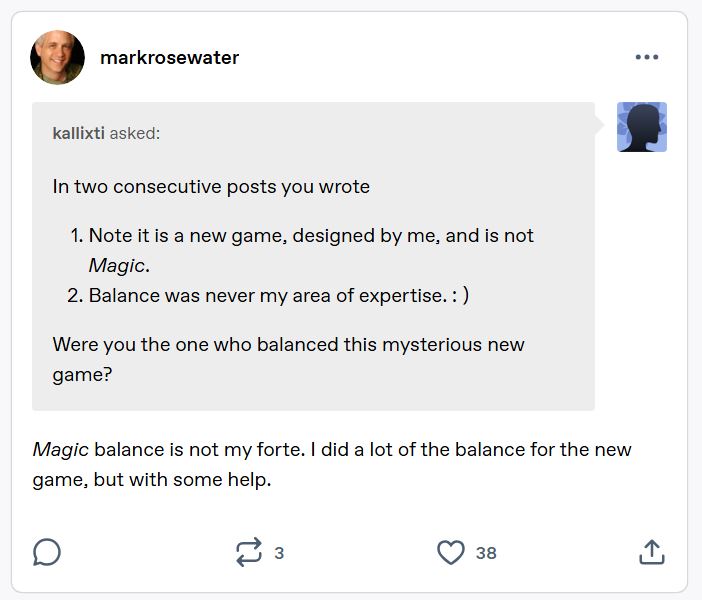
Task: Click list item 'Balance was never my area'
Action: tap(278, 295)
